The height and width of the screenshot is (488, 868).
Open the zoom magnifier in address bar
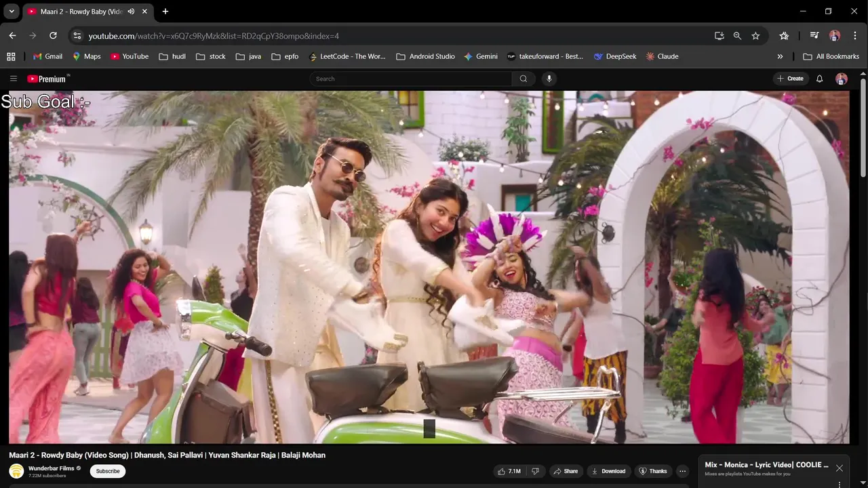pyautogui.click(x=737, y=36)
